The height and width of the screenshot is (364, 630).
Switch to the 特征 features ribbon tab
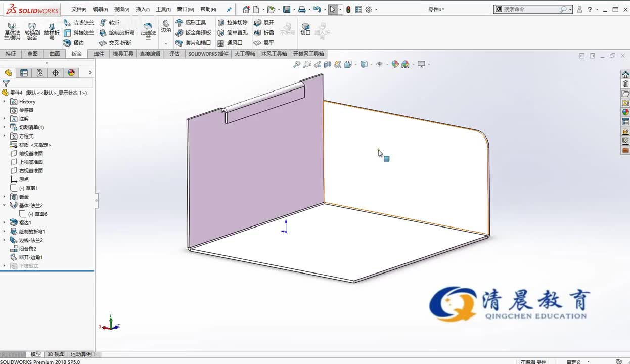[11, 54]
